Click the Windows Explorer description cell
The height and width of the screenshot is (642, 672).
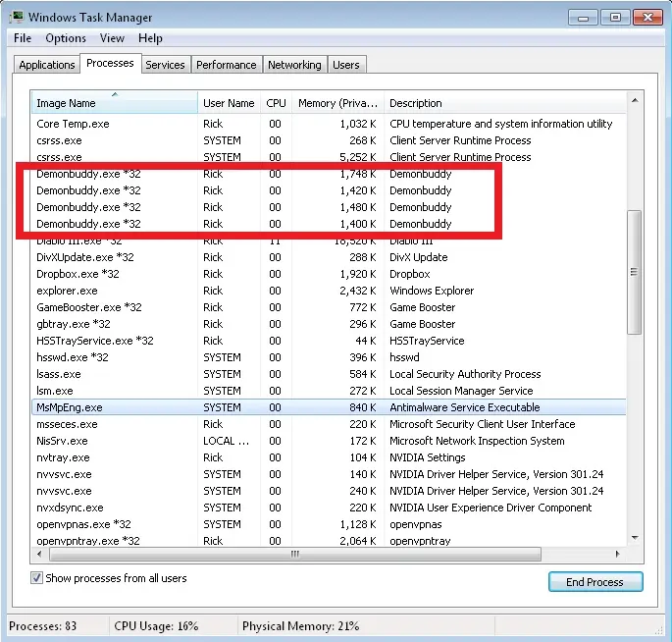[432, 291]
